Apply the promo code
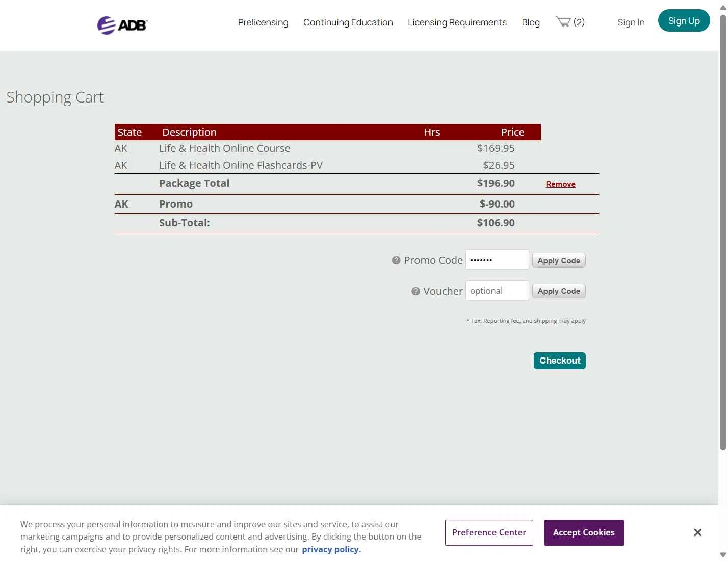 pos(559,261)
